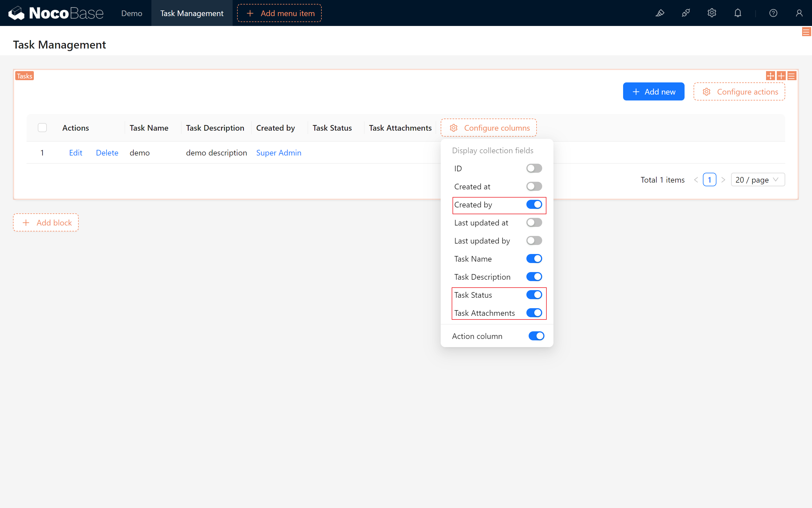Enable Last updated at switch
812x508 pixels.
click(534, 222)
